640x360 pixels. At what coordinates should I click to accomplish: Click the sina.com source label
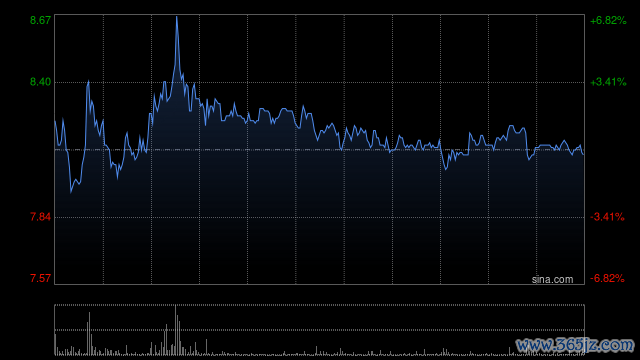[552, 280]
